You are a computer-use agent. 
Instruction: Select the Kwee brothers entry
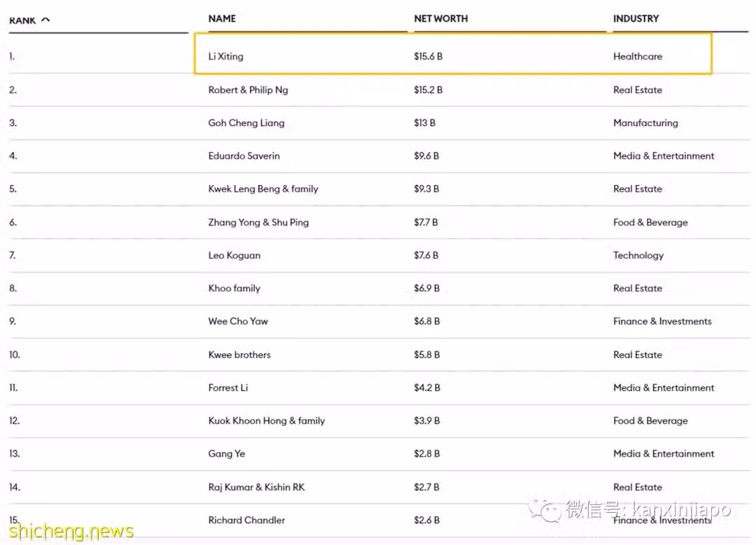pos(239,355)
